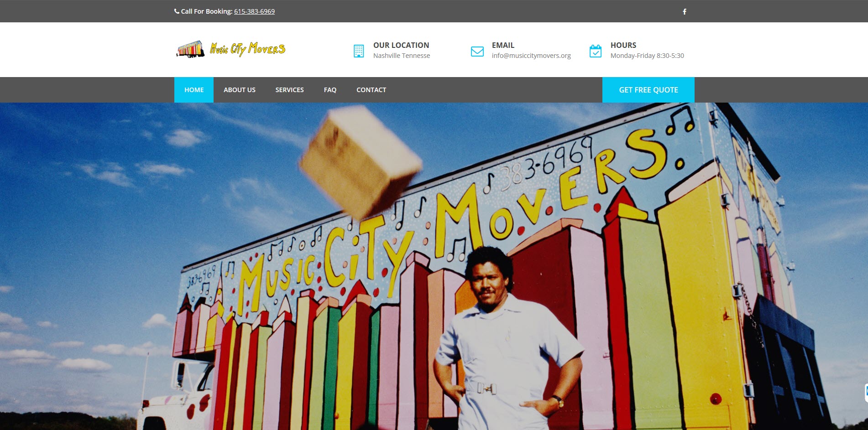Click the GET FREE QUOTE button
868x430 pixels.
tap(648, 90)
